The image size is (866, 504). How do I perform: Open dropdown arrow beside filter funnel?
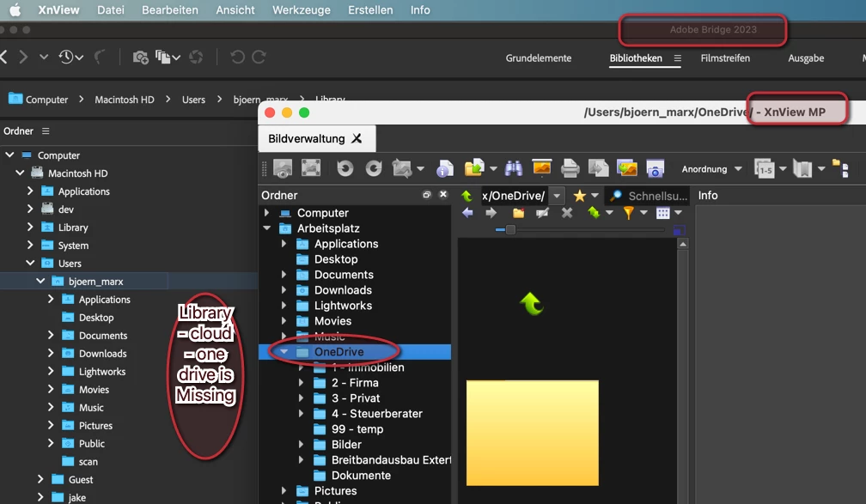[x=643, y=213]
